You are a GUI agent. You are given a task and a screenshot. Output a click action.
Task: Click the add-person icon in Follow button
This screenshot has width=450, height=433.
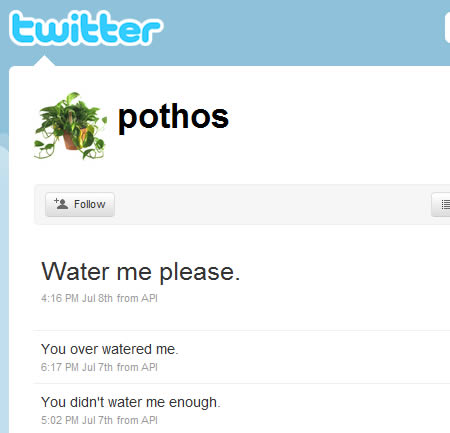click(61, 203)
